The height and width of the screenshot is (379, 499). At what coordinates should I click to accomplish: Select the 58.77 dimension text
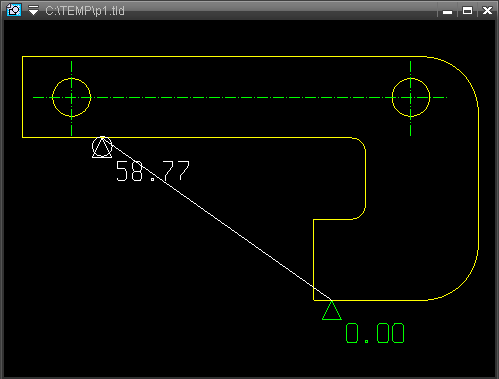(153, 171)
